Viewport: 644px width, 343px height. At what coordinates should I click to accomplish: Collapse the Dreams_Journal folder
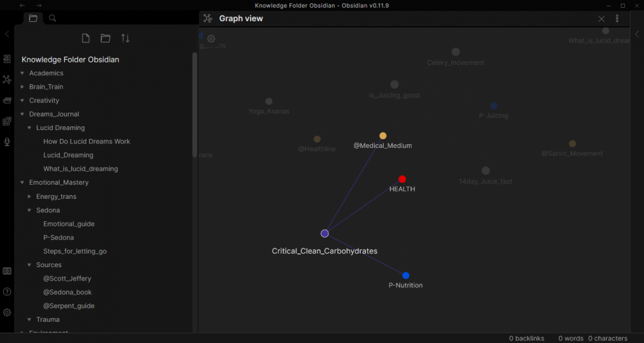22,114
